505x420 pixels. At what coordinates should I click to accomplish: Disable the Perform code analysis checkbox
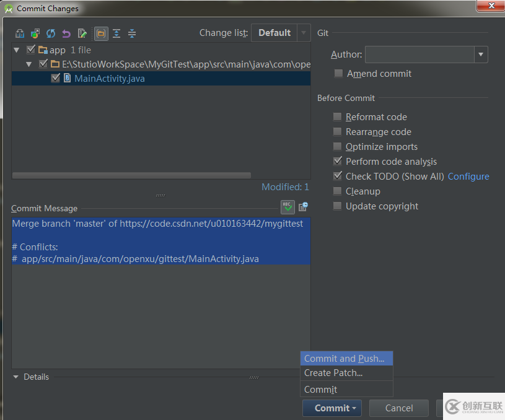(338, 162)
